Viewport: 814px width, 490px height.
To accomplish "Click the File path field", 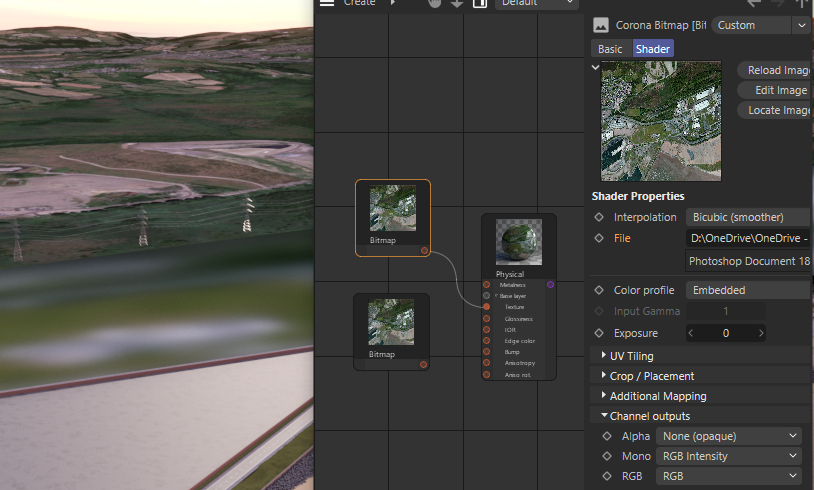I will (748, 238).
